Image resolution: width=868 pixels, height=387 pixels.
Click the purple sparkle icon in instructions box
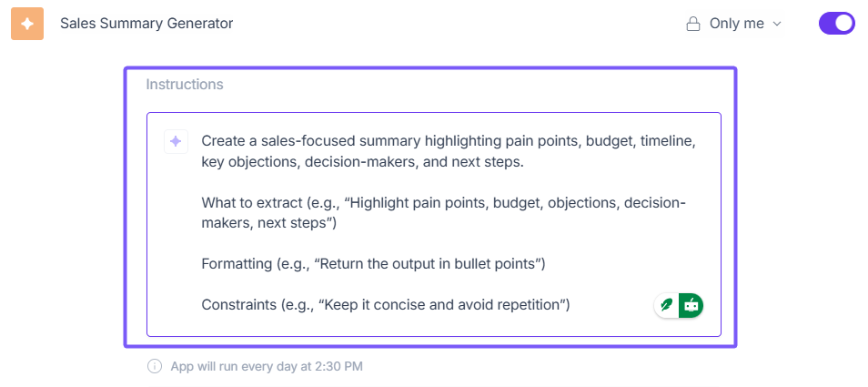coord(176,141)
